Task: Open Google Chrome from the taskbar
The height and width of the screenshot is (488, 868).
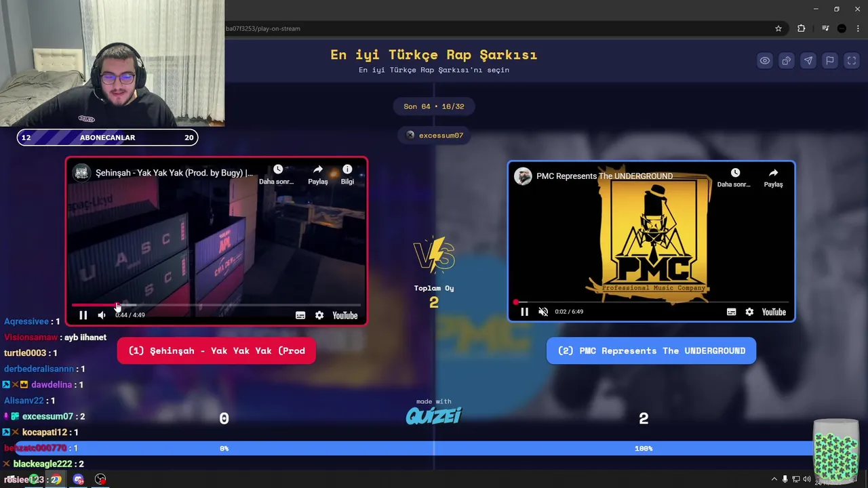Action: coord(56,480)
